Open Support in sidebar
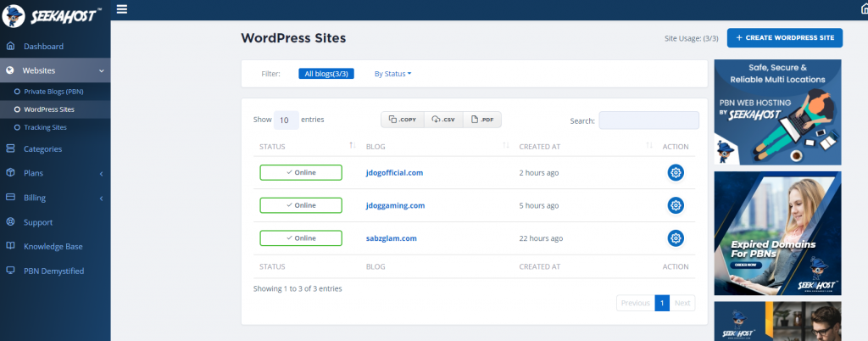 (x=38, y=222)
